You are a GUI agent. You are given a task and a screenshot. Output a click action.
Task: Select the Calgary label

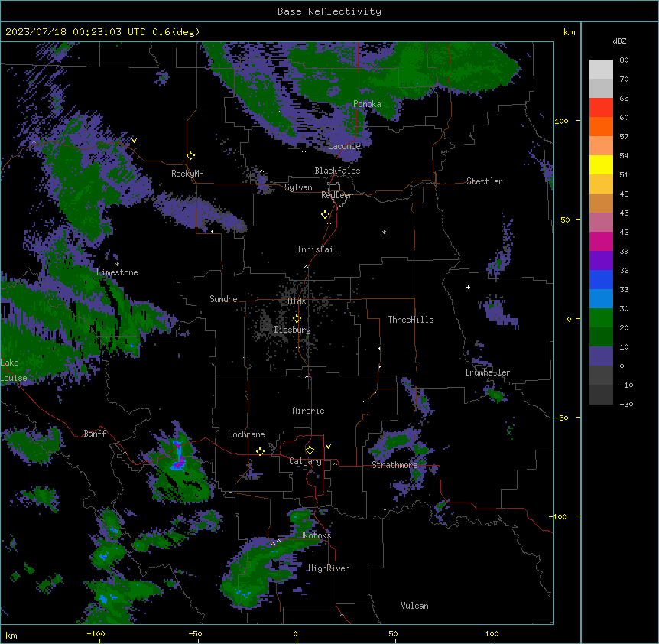pyautogui.click(x=305, y=461)
